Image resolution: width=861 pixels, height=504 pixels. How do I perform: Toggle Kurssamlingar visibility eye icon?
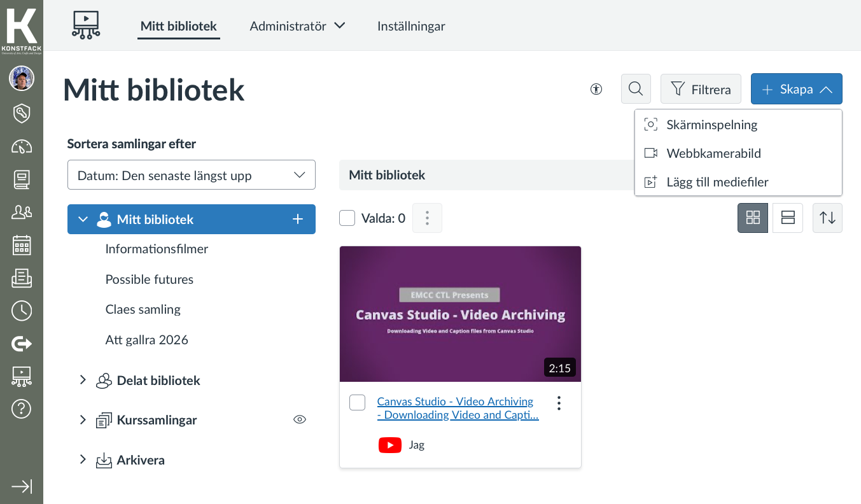point(300,419)
